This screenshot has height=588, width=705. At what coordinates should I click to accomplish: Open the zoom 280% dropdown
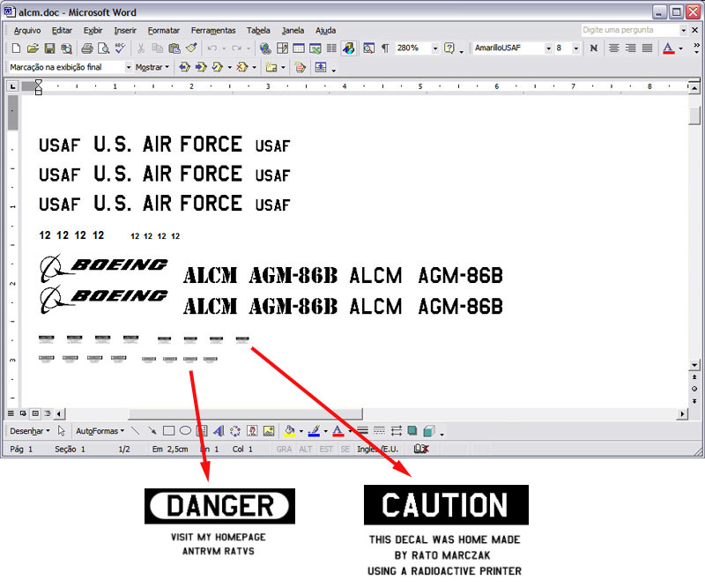(435, 48)
